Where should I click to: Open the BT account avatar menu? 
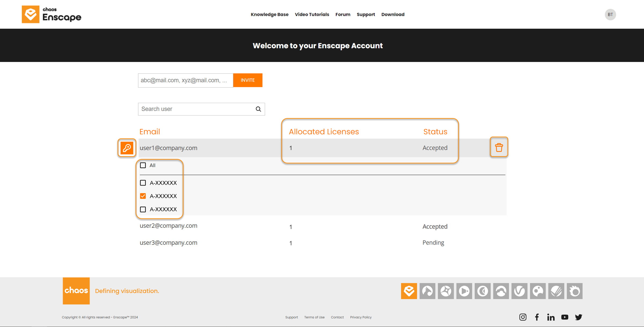610,14
